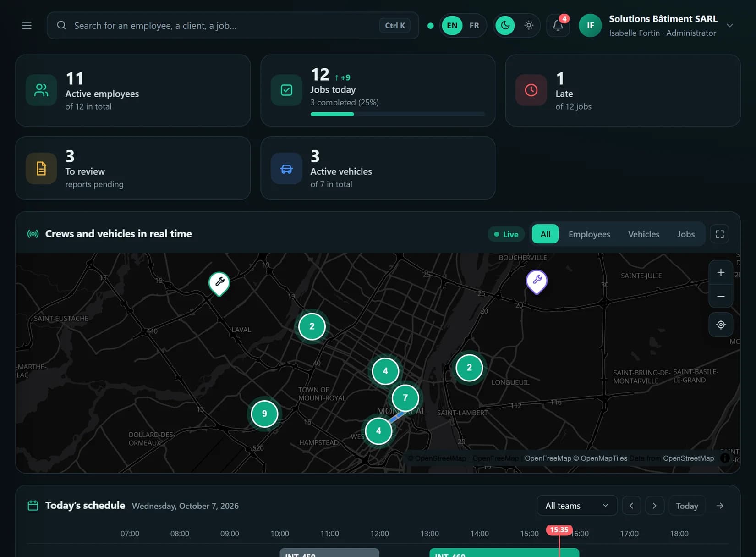Select the Employees map filter tab
The image size is (756, 557).
point(589,234)
